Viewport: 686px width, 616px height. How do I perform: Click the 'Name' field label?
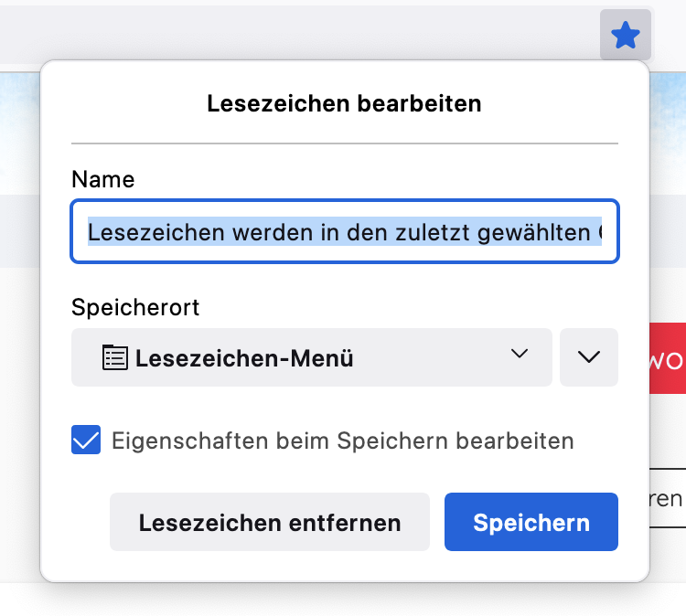pos(103,179)
